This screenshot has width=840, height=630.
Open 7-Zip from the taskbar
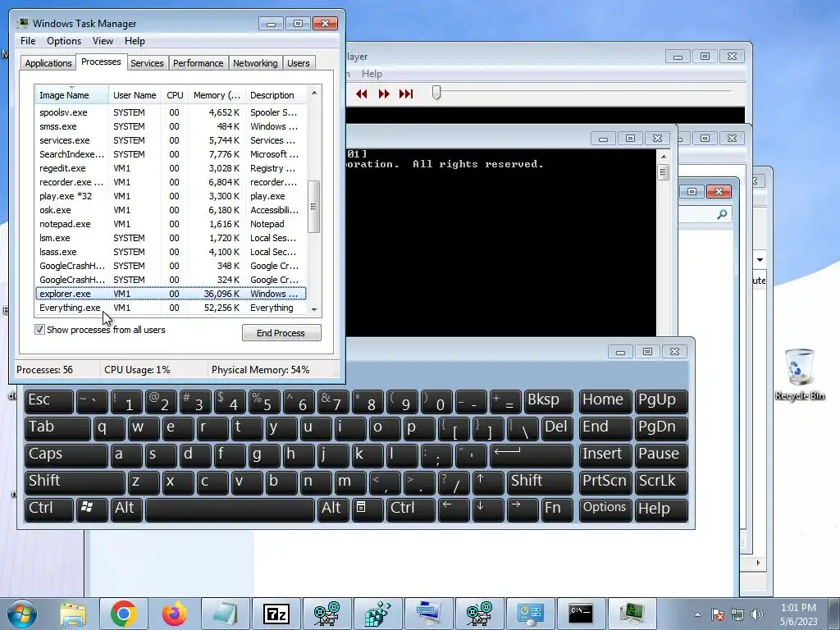pos(276,614)
